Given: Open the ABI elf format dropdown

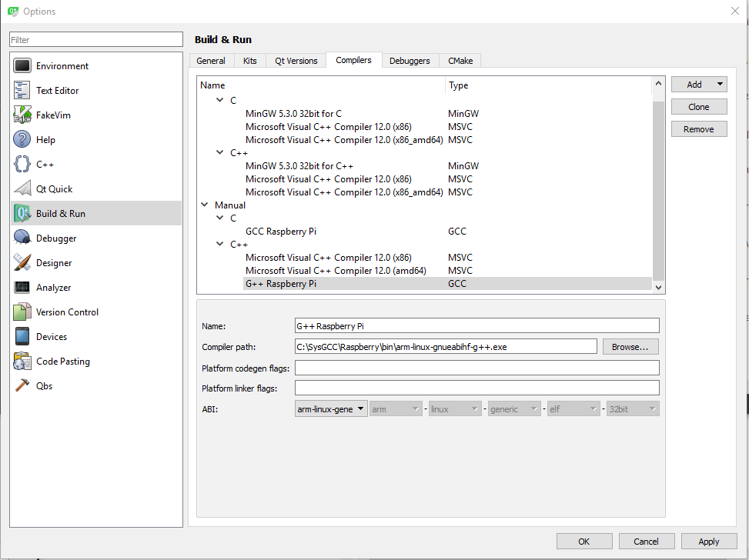Looking at the screenshot, I should coord(573,409).
